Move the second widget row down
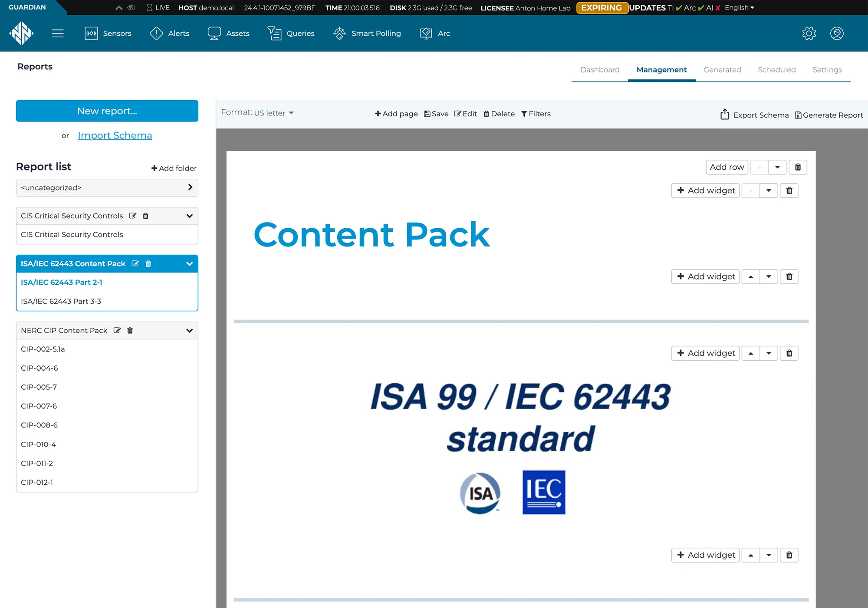 click(x=769, y=276)
